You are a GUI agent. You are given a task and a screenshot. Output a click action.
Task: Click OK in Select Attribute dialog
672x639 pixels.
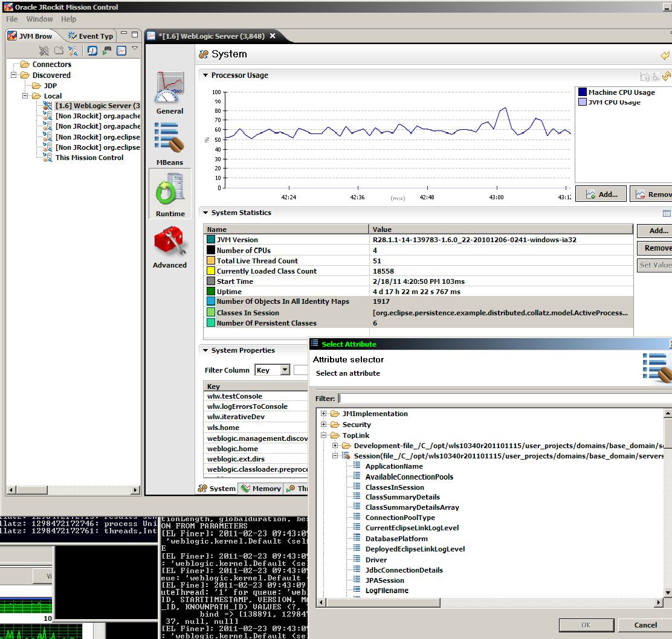coord(586,625)
